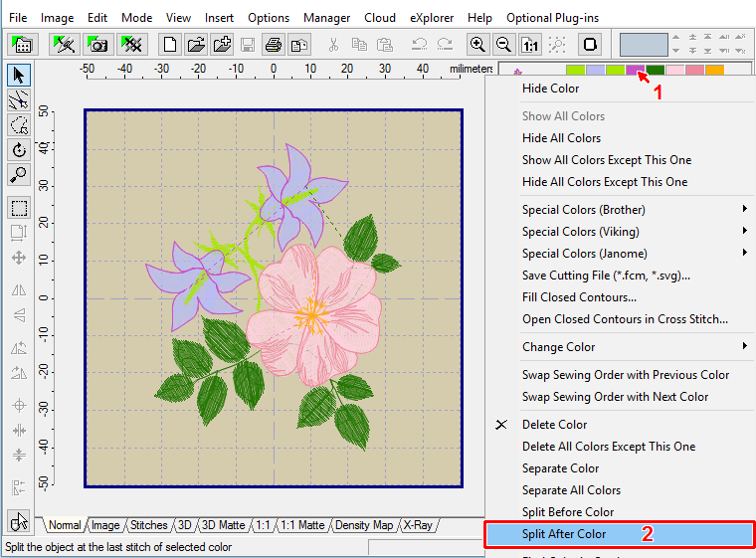
Task: Undo the last action
Action: (420, 45)
